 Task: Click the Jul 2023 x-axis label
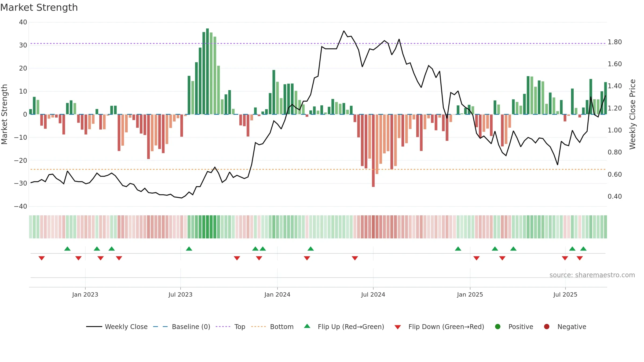[180, 294]
